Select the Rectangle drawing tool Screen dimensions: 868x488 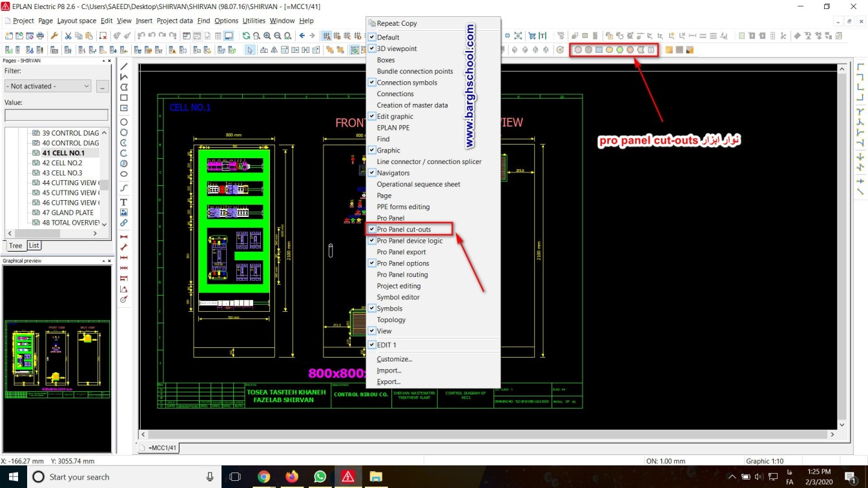tap(124, 97)
